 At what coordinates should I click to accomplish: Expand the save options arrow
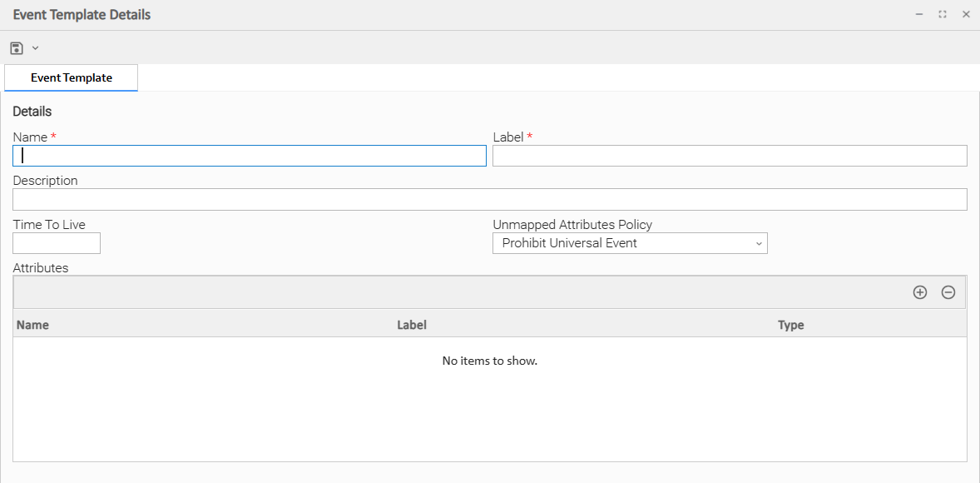pos(36,48)
